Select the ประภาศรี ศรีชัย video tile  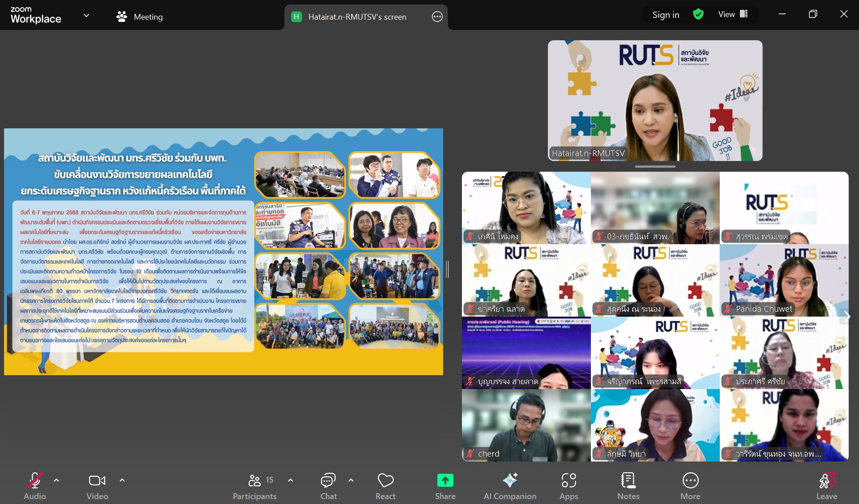click(x=784, y=353)
